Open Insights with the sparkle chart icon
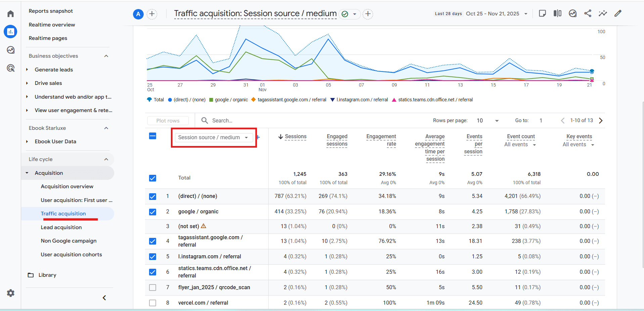This screenshot has height=311, width=644. pos(603,13)
